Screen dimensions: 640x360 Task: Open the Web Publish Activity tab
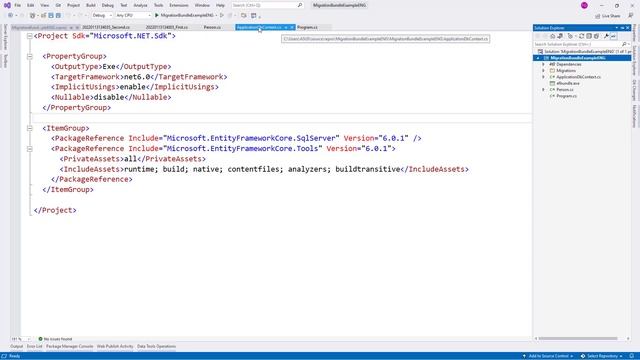pos(115,347)
